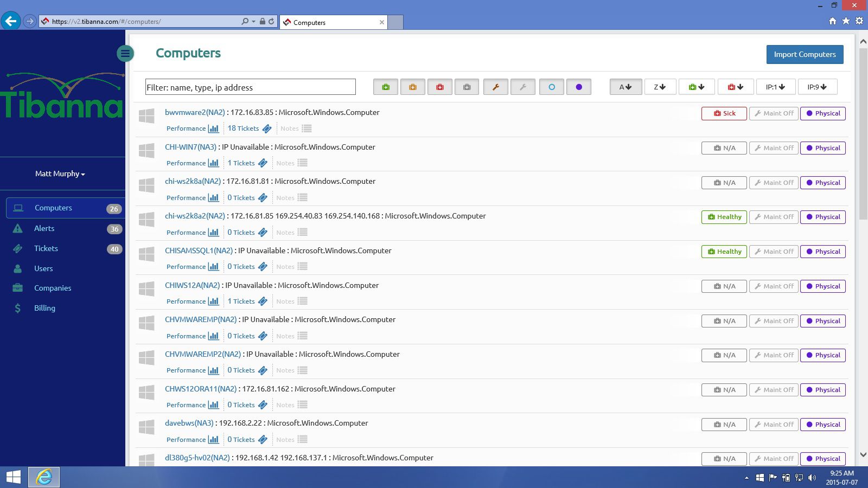Open CHISAMSSQL1(NA2) computer link
The width and height of the screenshot is (868, 488).
point(199,251)
